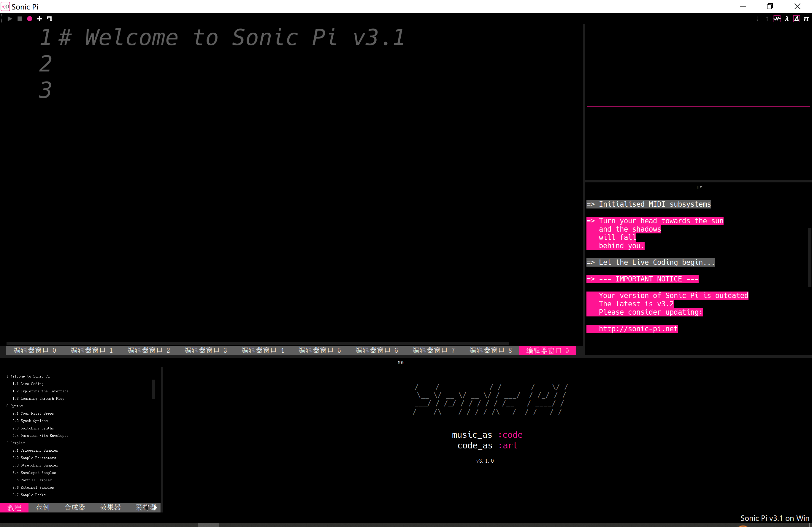This screenshot has height=527, width=812.
Task: Expand the '2 Synths' tutorial section
Action: coord(15,406)
